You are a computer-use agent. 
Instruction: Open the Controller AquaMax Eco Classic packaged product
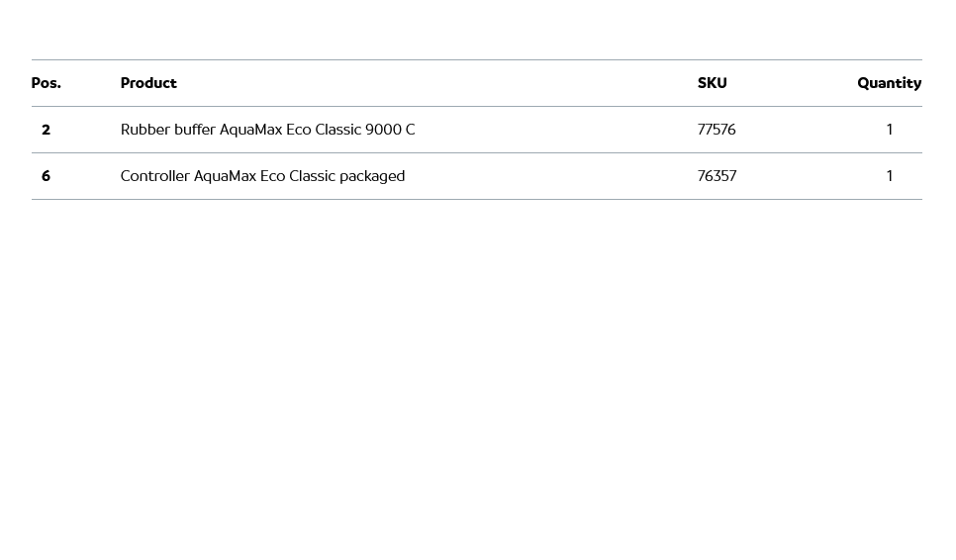click(x=262, y=176)
